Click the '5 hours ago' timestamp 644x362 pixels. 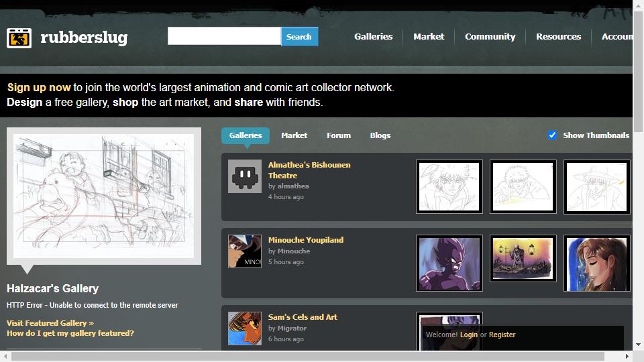(x=286, y=261)
